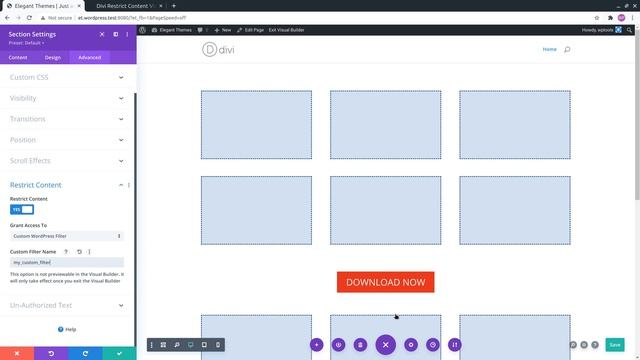This screenshot has width=640, height=360.
Task: Reload the page with the browser refresh button
Action: click(x=29, y=18)
